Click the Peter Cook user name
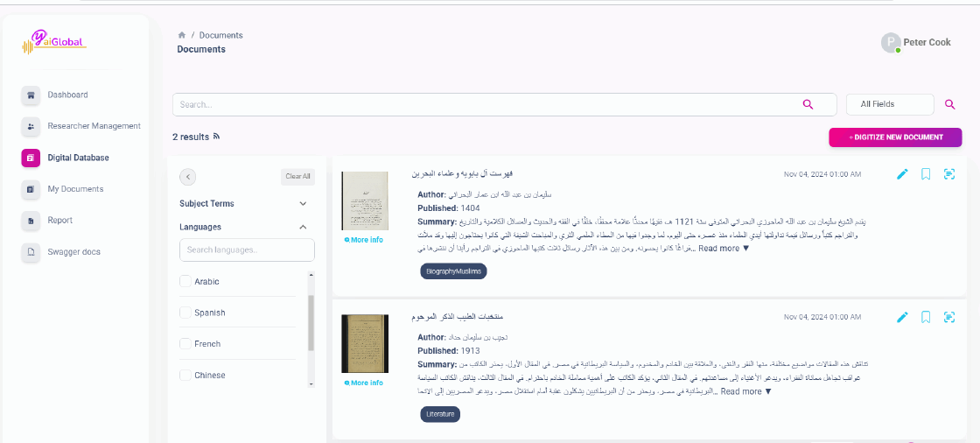Image resolution: width=980 pixels, height=443 pixels. tap(927, 43)
